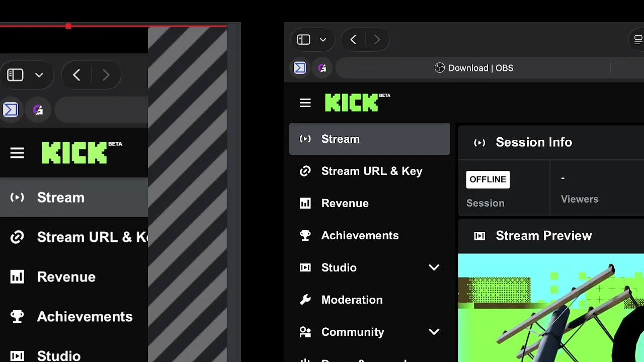Go forward in the right browser window
The width and height of the screenshot is (644, 362).
[377, 40]
